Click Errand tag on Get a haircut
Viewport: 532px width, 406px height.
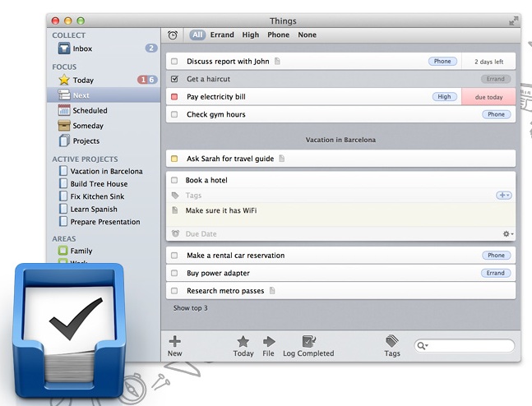pyautogui.click(x=496, y=79)
